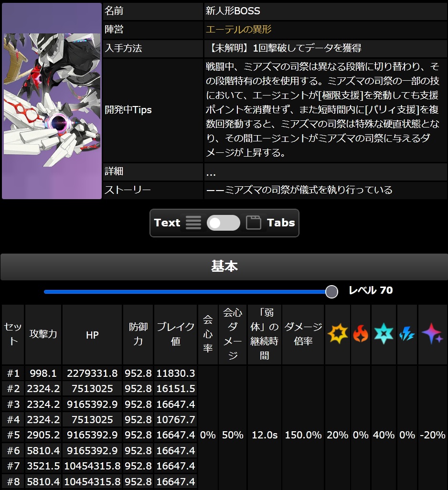Click break value 11830.3
The width and height of the screenshot is (448, 490).
(x=176, y=373)
